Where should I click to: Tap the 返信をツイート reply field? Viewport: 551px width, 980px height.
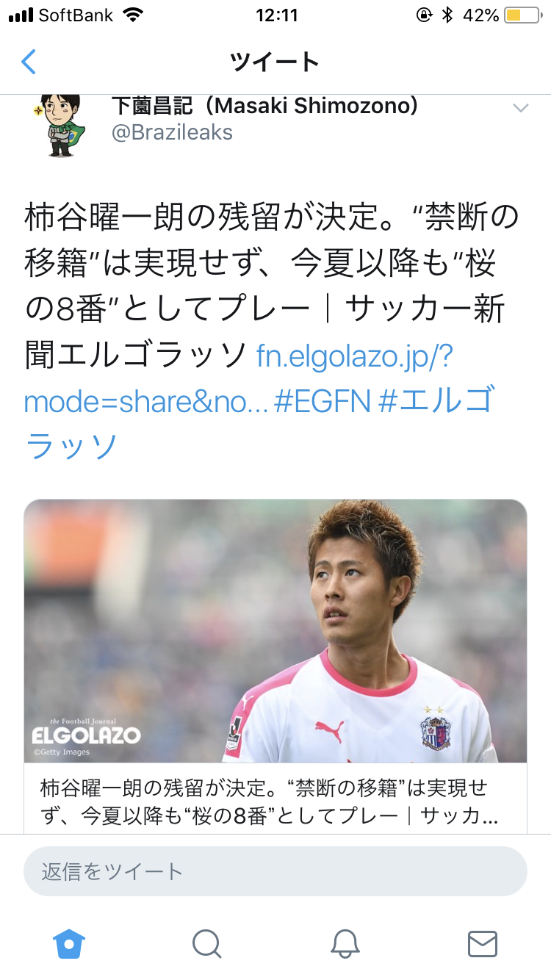(275, 871)
